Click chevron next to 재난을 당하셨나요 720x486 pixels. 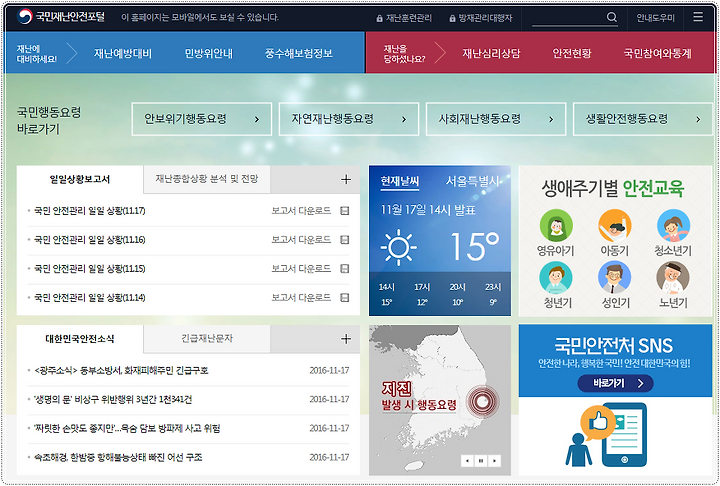click(x=440, y=53)
